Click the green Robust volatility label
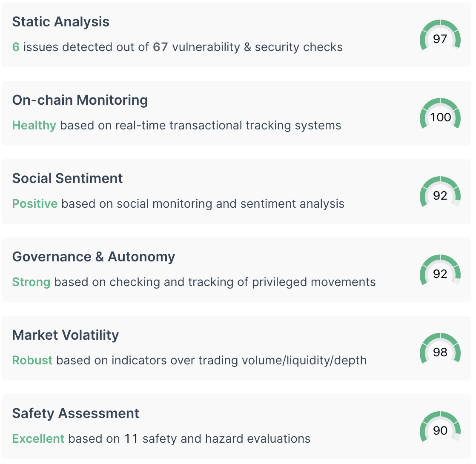This screenshot has width=476, height=464. 32,360
